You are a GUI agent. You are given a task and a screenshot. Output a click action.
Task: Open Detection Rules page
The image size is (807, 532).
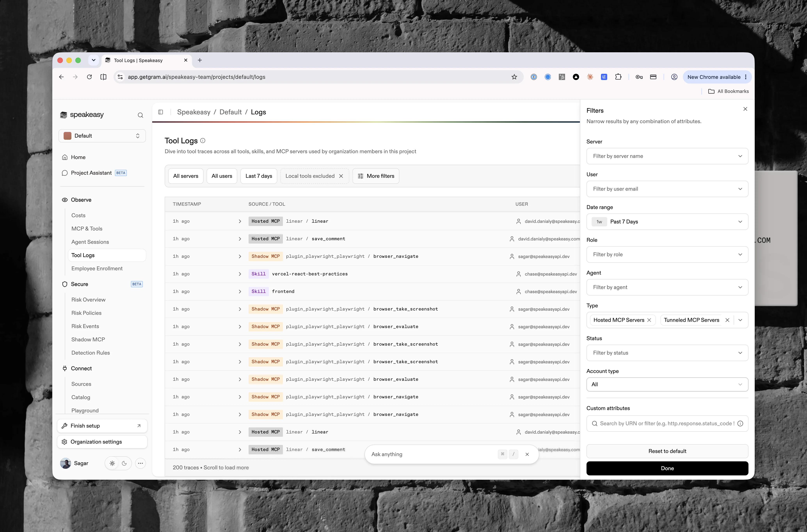[91, 353]
